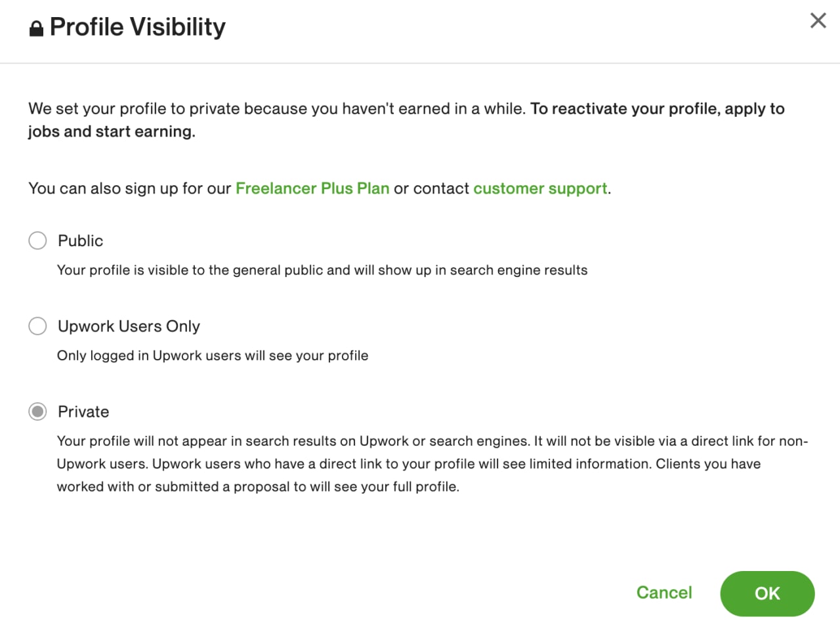Confirm with the green OK button

point(767,593)
